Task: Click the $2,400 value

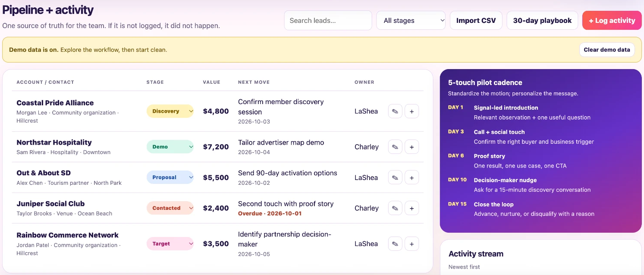Action: click(x=216, y=208)
